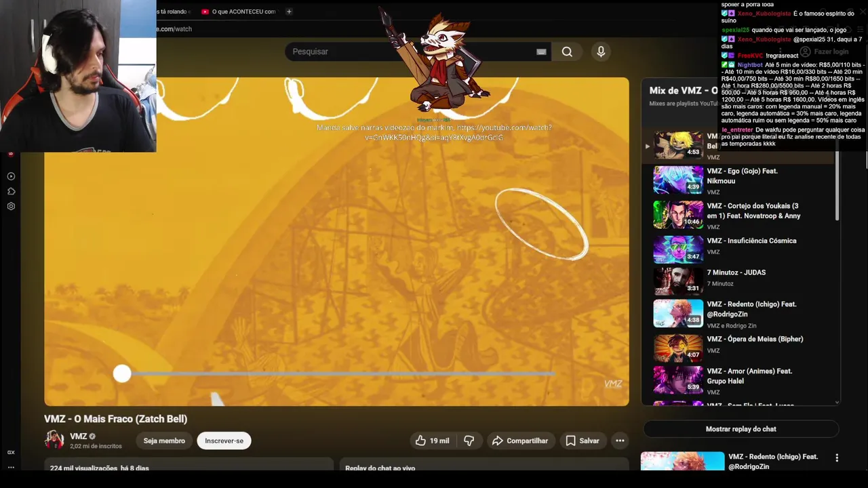
Task: Click the white circular slider knob in video
Action: (x=122, y=373)
